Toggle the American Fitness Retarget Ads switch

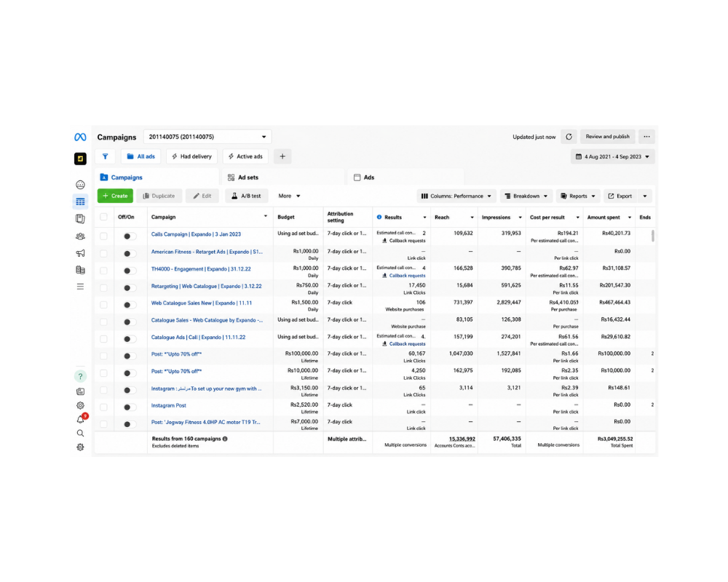click(x=129, y=253)
